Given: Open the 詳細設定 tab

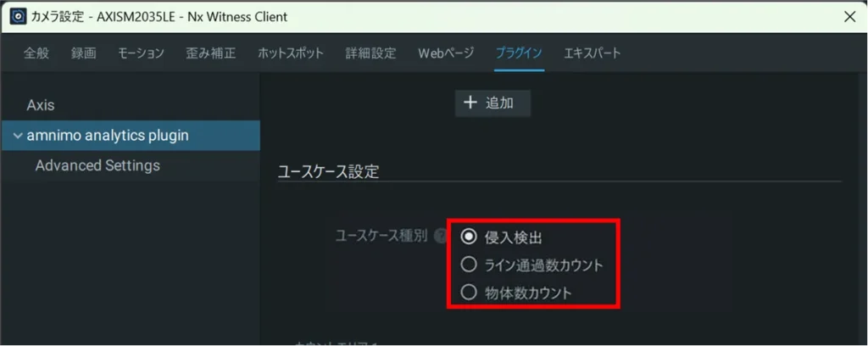Looking at the screenshot, I should coord(370,53).
